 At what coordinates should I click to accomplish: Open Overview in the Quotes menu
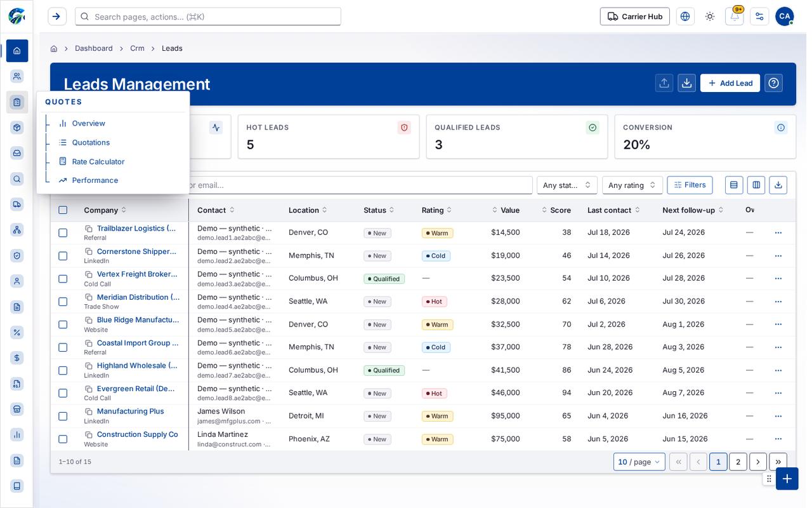click(x=88, y=123)
